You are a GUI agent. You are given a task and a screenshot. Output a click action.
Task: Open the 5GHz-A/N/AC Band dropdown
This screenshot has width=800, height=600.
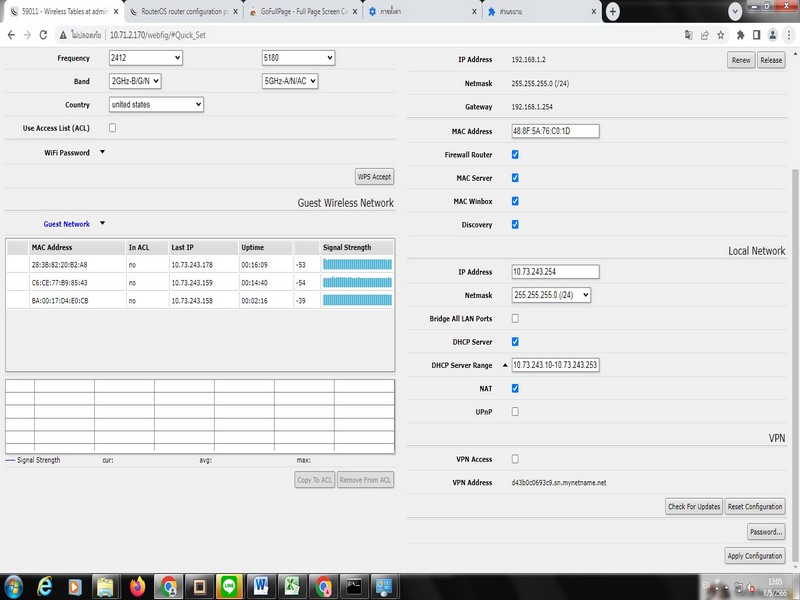pos(290,81)
